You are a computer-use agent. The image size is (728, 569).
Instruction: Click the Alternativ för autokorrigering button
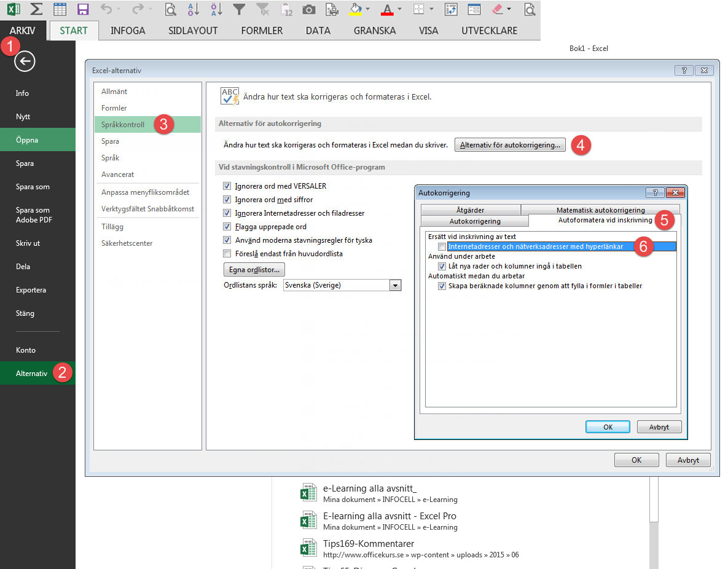coord(510,146)
